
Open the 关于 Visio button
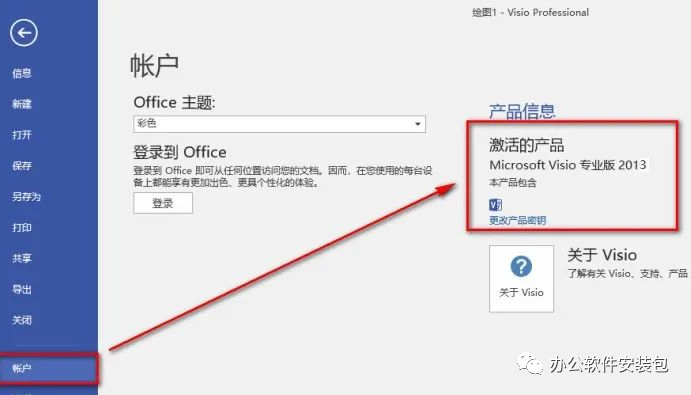point(521,279)
